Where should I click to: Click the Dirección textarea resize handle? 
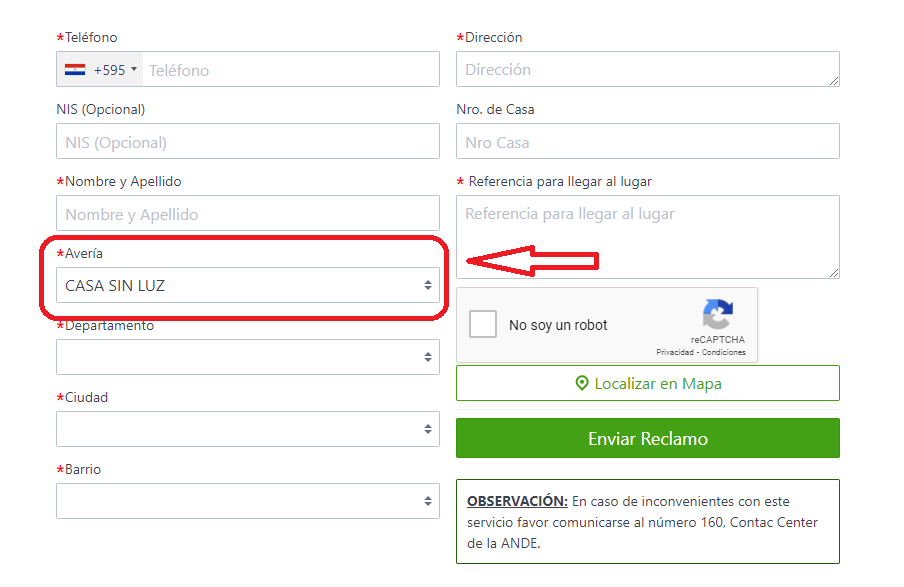(x=834, y=81)
